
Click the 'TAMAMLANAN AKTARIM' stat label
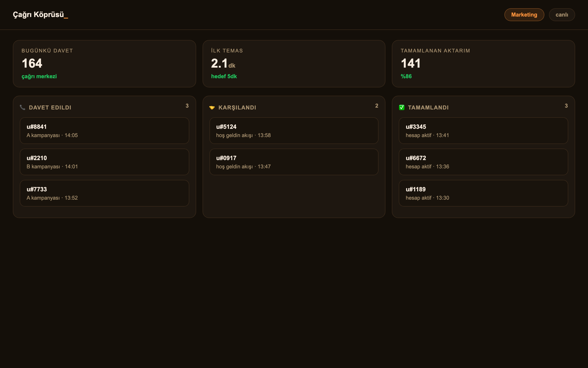click(x=435, y=51)
